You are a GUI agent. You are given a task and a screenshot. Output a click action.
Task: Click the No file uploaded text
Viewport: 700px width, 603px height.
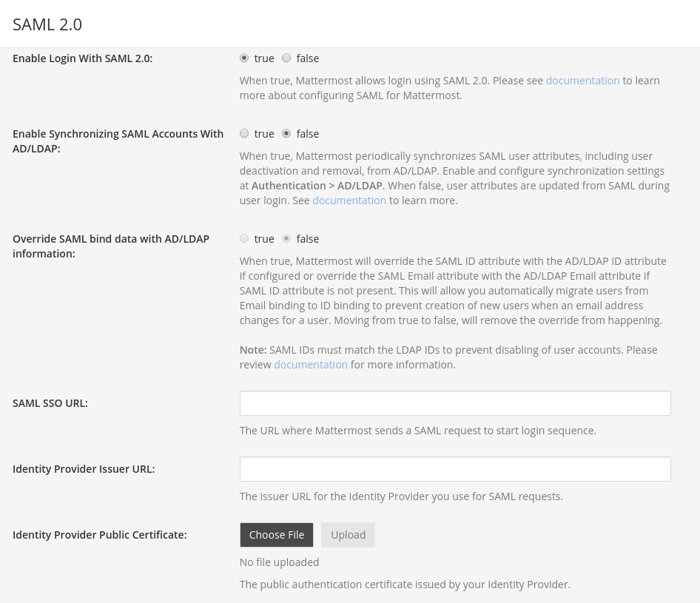(279, 562)
